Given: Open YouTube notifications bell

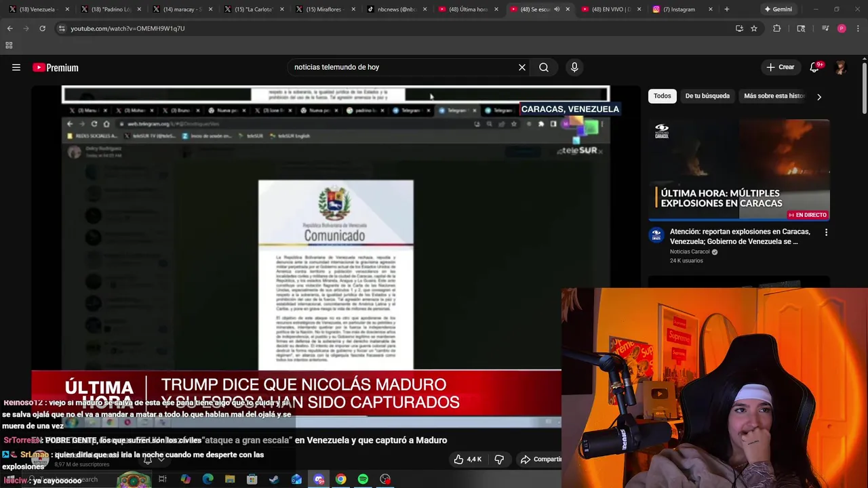Looking at the screenshot, I should 815,67.
